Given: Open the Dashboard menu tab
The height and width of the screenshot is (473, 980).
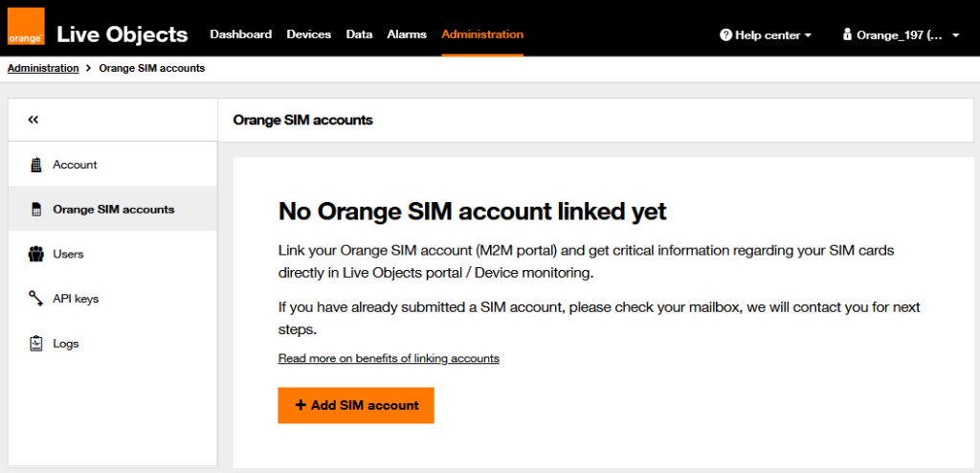Looking at the screenshot, I should point(240,34).
